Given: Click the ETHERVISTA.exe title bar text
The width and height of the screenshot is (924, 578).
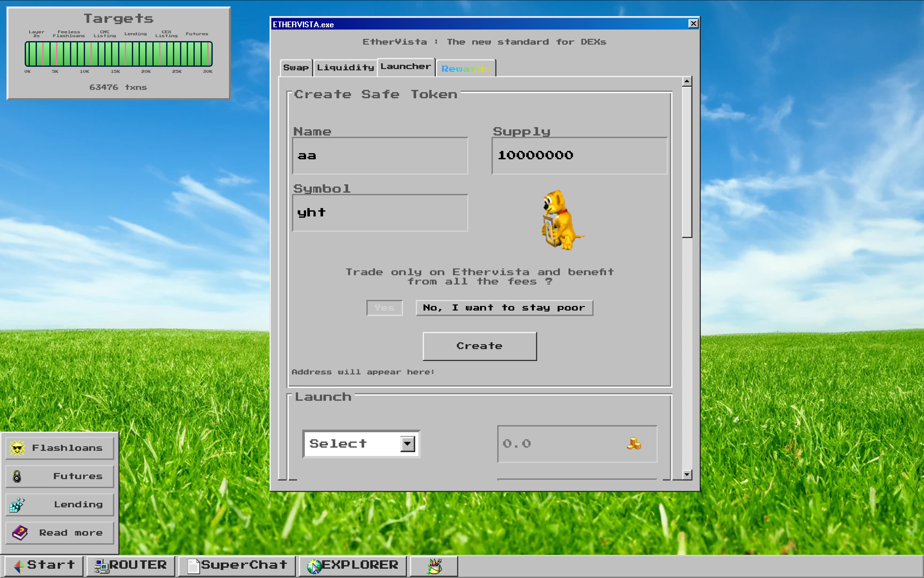Looking at the screenshot, I should [x=303, y=24].
